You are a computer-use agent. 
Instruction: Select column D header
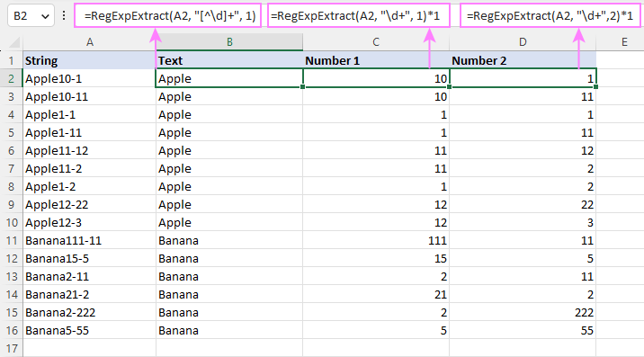click(523, 42)
